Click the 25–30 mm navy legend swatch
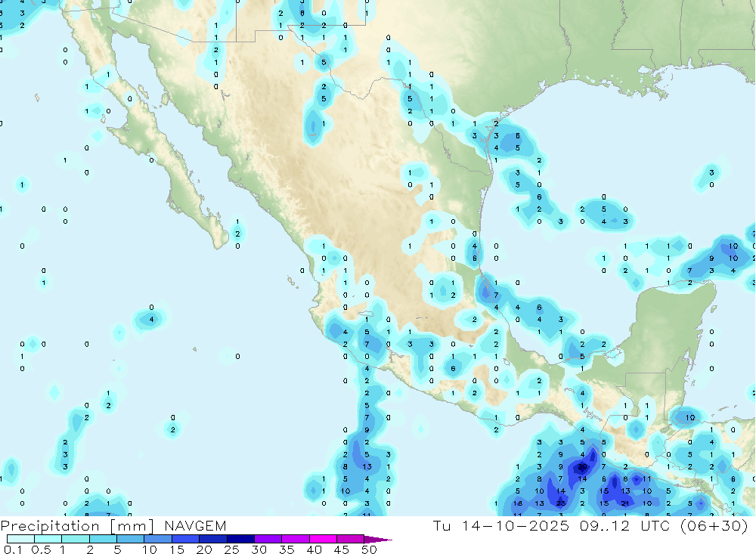756x554 pixels. click(240, 539)
